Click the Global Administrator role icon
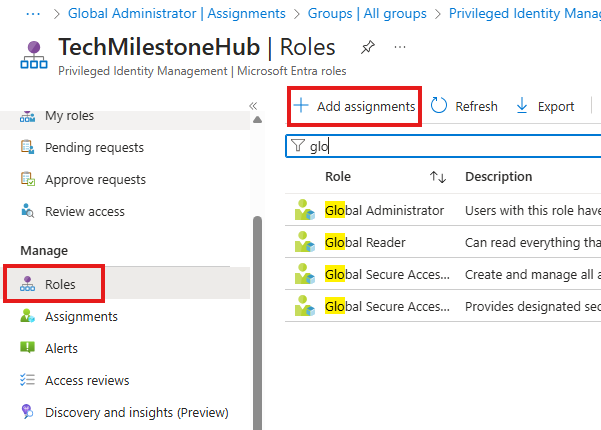Viewport: 601px width, 430px height. tap(305, 210)
